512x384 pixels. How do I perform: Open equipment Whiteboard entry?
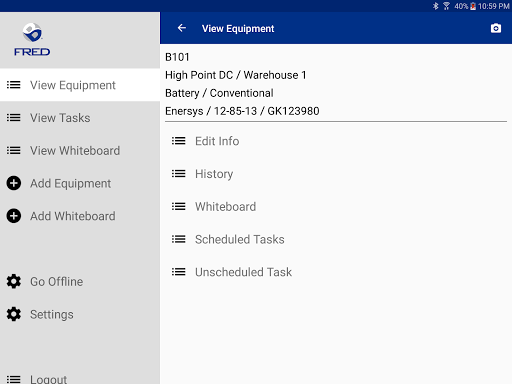[x=336, y=206]
